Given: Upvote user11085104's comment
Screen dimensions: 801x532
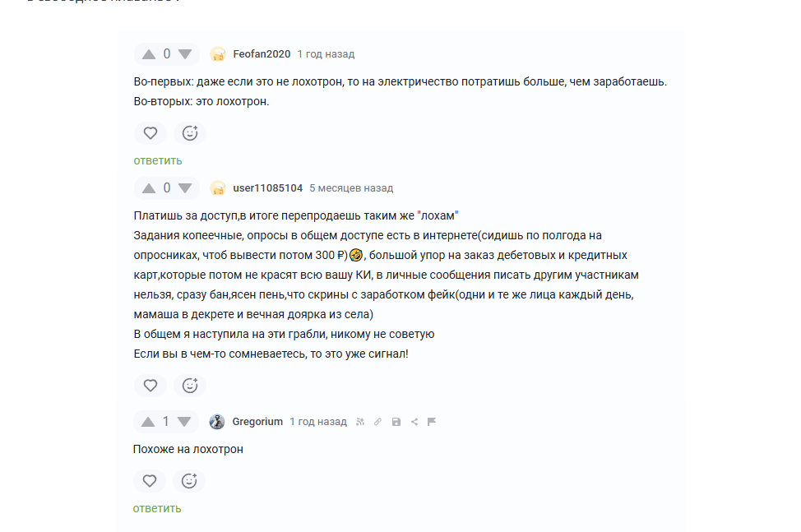Looking at the screenshot, I should point(149,188).
